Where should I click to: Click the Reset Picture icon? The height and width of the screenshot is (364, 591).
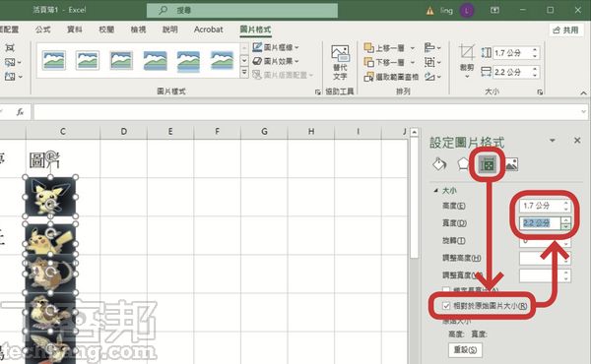click(x=10, y=77)
